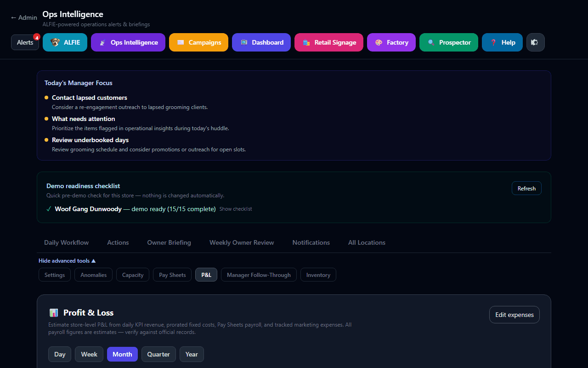Select Month period
The image size is (588, 368).
coord(122,354)
